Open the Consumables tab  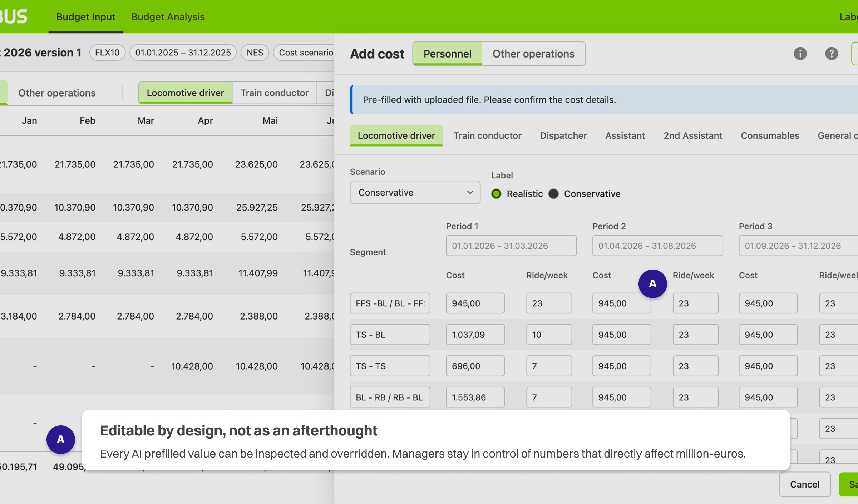pyautogui.click(x=770, y=135)
